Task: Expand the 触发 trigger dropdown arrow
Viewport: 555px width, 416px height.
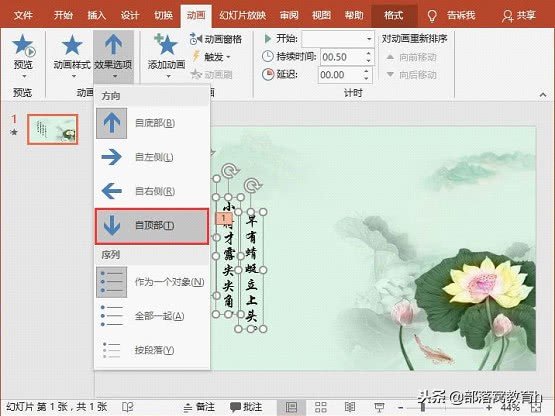Action: [228, 57]
